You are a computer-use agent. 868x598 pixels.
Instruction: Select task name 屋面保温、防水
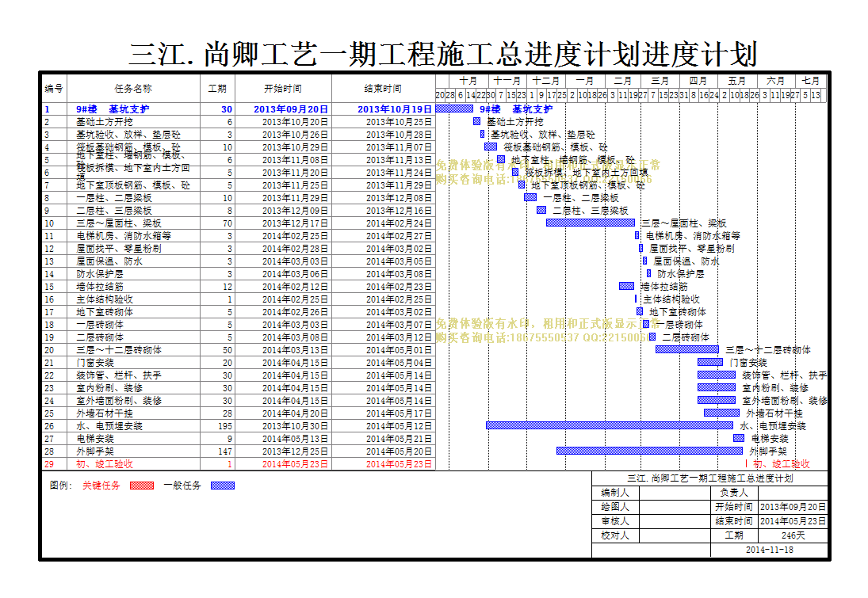109,261
